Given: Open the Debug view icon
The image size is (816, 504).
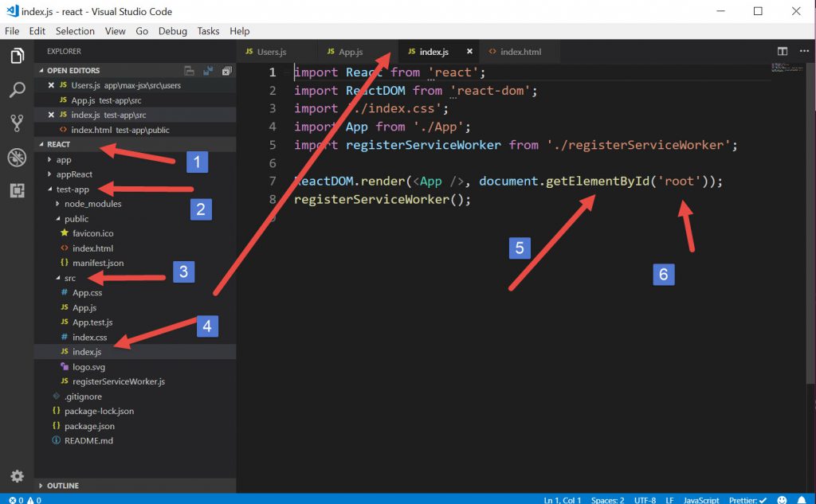Looking at the screenshot, I should (x=17, y=157).
